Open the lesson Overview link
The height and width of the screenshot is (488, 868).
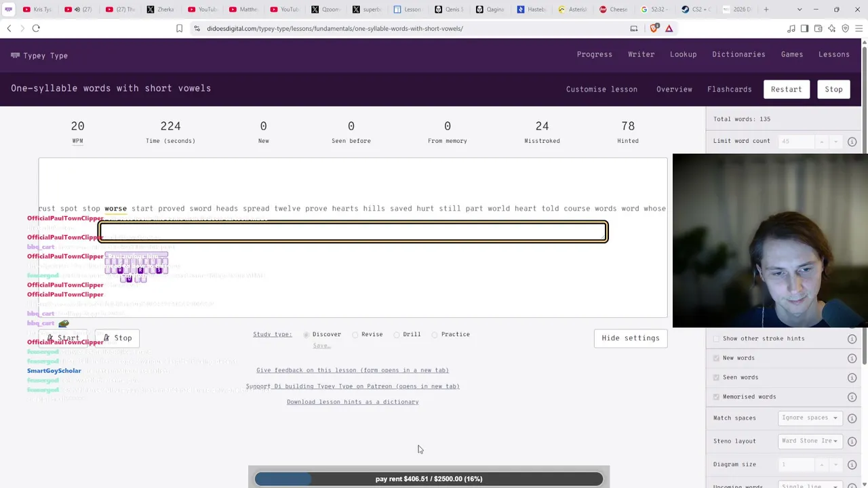pos(674,89)
